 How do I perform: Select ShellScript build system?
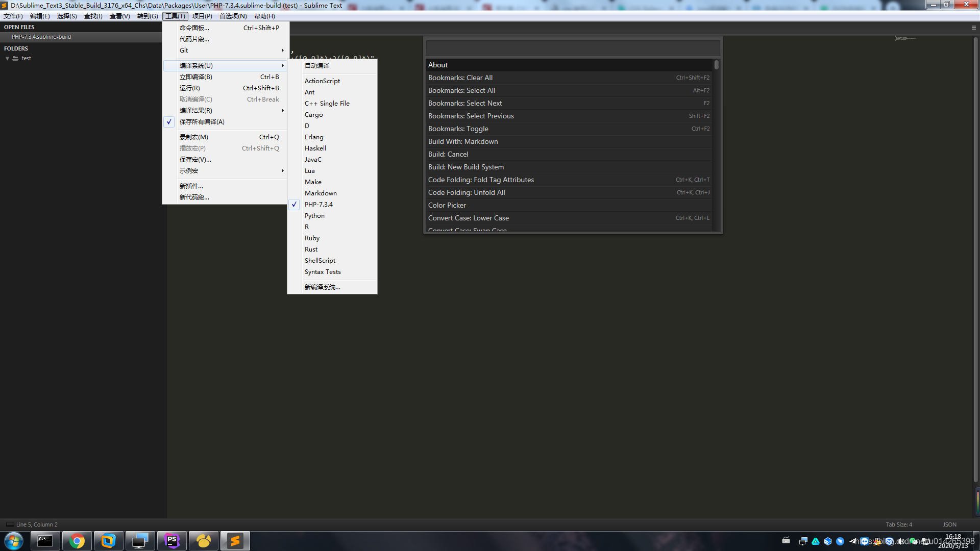(x=320, y=260)
